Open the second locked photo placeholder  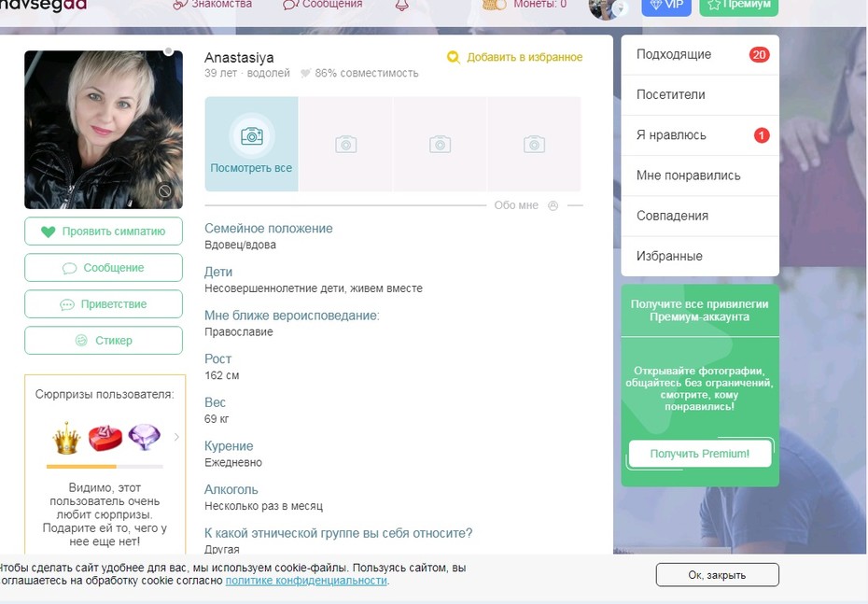pyautogui.click(x=346, y=144)
